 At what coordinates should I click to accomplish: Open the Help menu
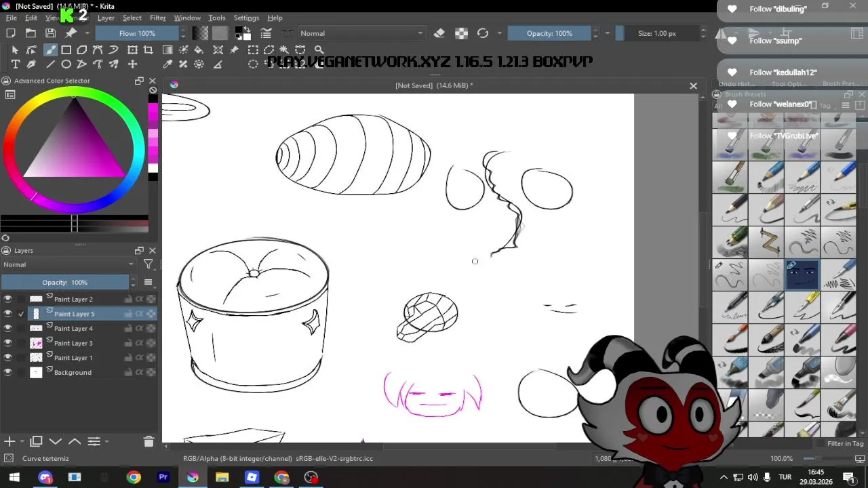click(x=275, y=18)
